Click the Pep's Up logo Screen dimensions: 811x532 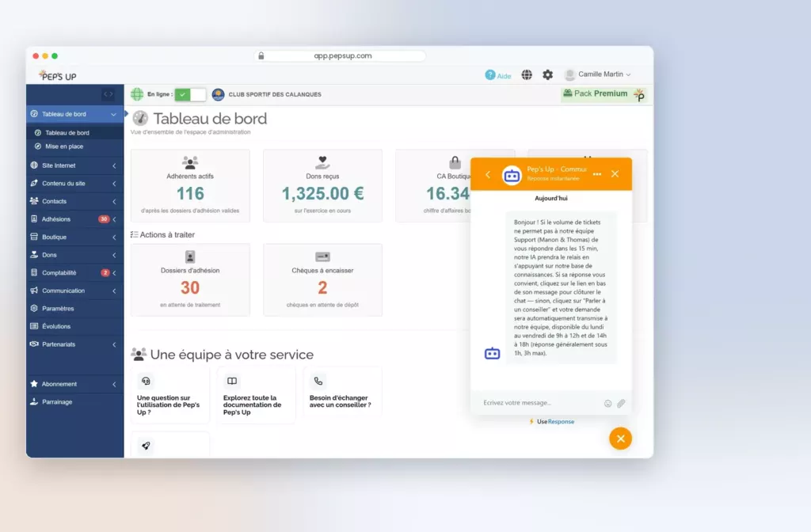tap(58, 75)
